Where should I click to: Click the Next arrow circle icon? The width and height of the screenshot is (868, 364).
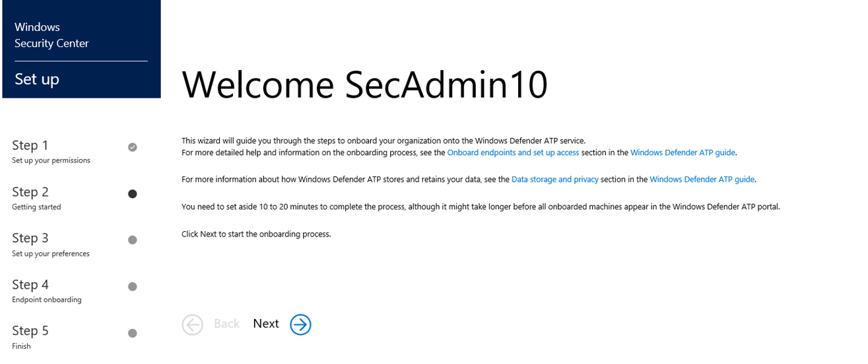[x=300, y=324]
